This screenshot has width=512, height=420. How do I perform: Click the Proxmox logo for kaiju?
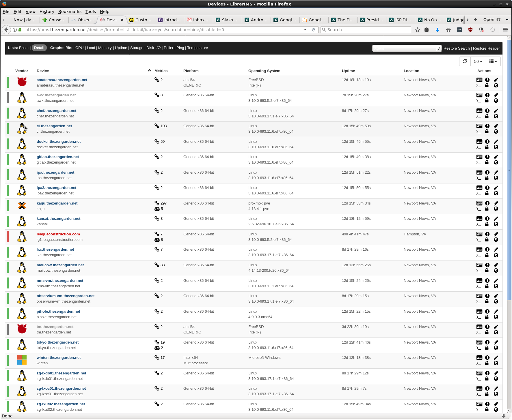tap(22, 205)
